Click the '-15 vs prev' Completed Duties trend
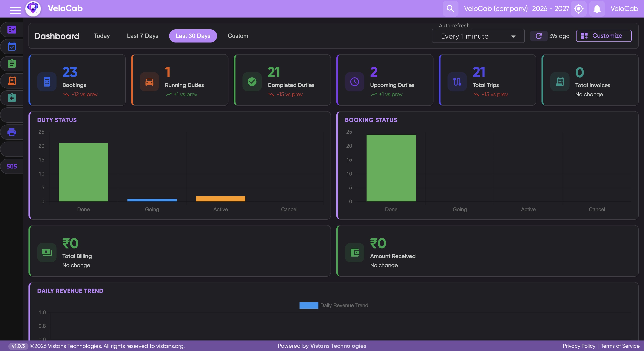The height and width of the screenshot is (351, 644). pyautogui.click(x=285, y=94)
